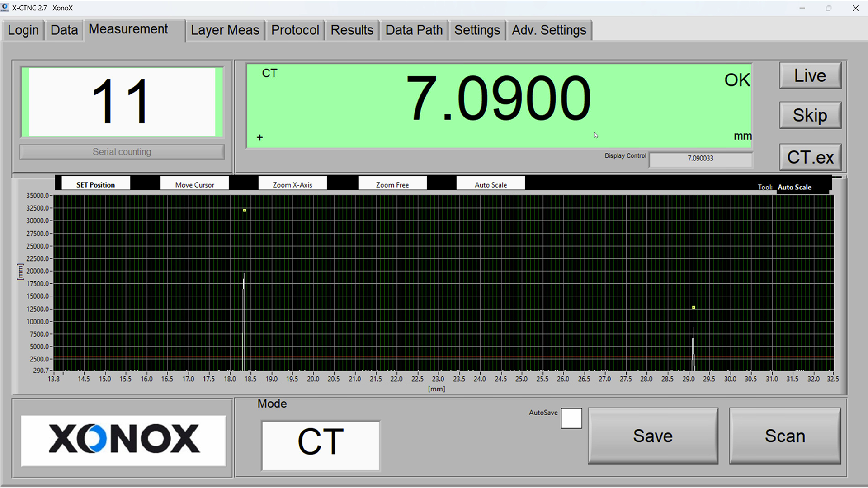Select the SET Position graph tool
Viewport: 868px width, 488px height.
(x=95, y=184)
